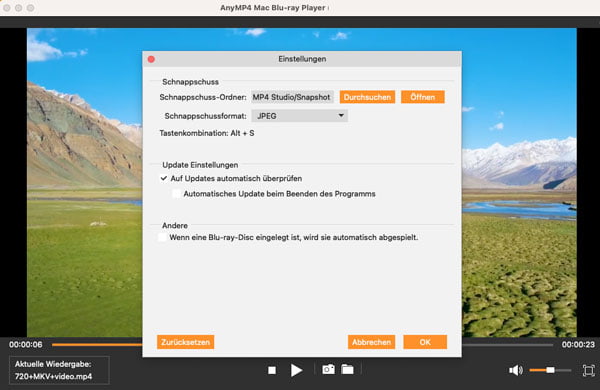Click the 720+MKV+video.mp4 file name
Viewport: 600px width, 390px height.
(54, 376)
